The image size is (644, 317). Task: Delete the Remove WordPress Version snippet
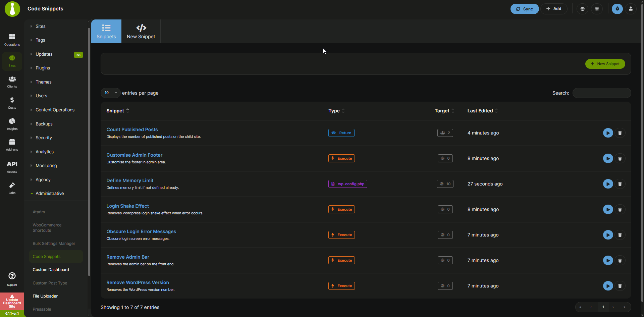tap(620, 286)
